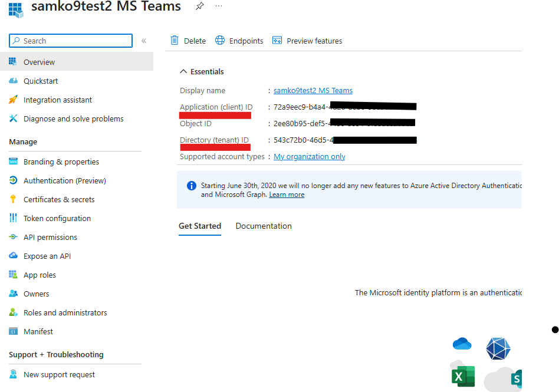The width and height of the screenshot is (559, 392).
Task: Open Preview features from the toolbar
Action: click(307, 41)
